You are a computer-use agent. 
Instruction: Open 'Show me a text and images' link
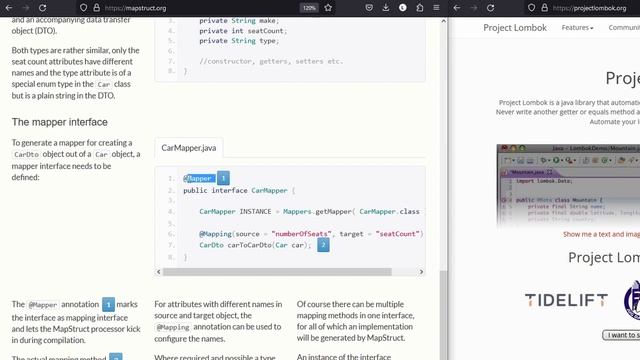pyautogui.click(x=601, y=234)
